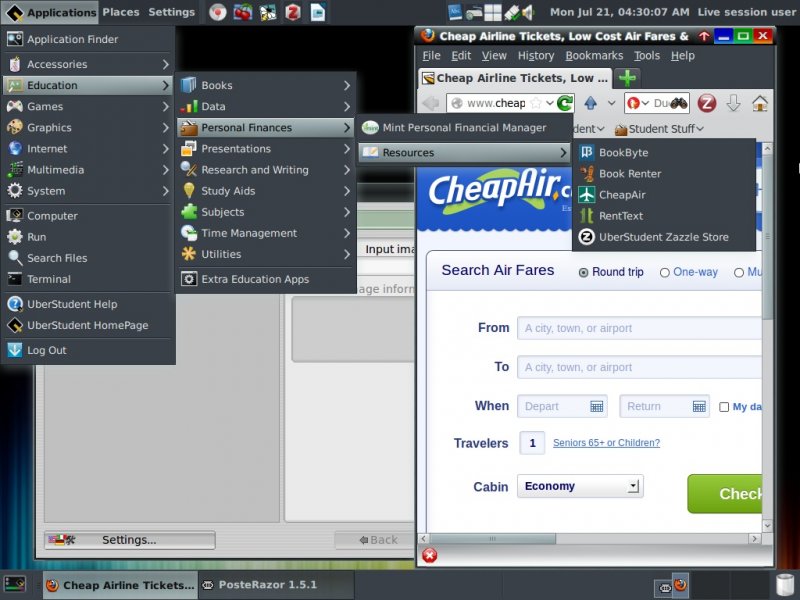Launch Mint Personal Financial Manager
Image resolution: width=800 pixels, height=600 pixels.
click(464, 128)
